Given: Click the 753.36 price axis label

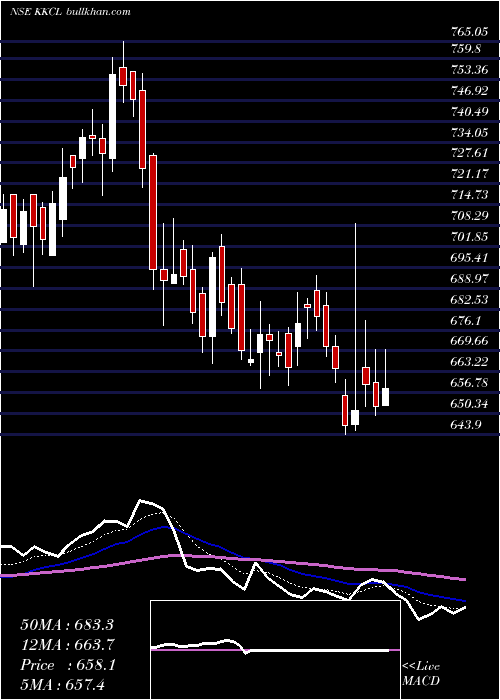Looking at the screenshot, I should (469, 70).
